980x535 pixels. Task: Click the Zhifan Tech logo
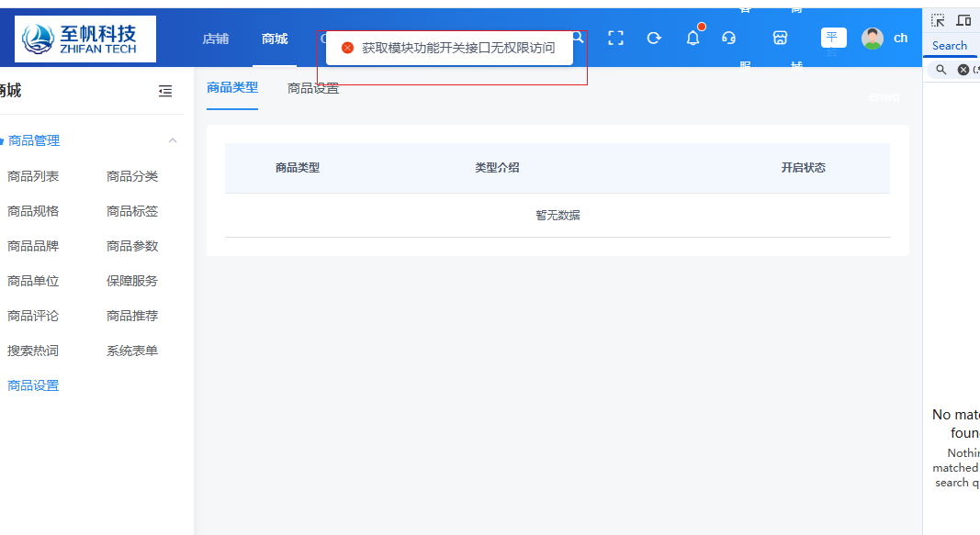85,39
